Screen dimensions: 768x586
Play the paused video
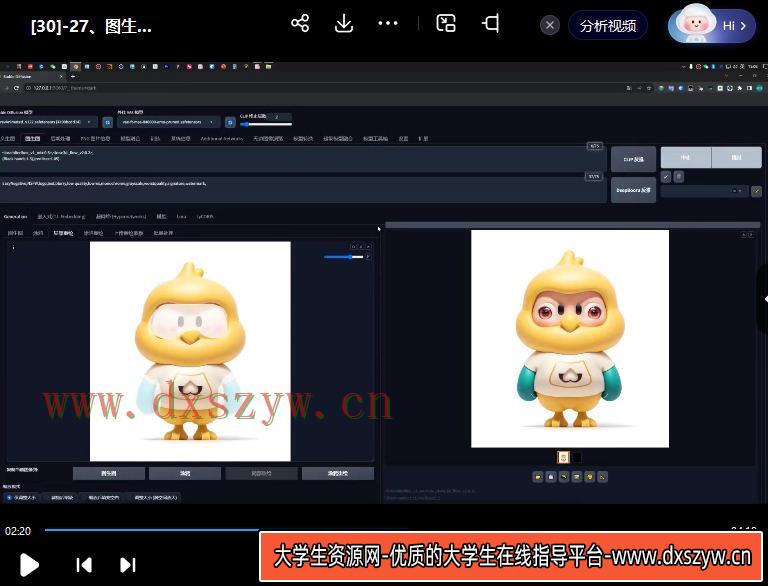pyautogui.click(x=29, y=565)
